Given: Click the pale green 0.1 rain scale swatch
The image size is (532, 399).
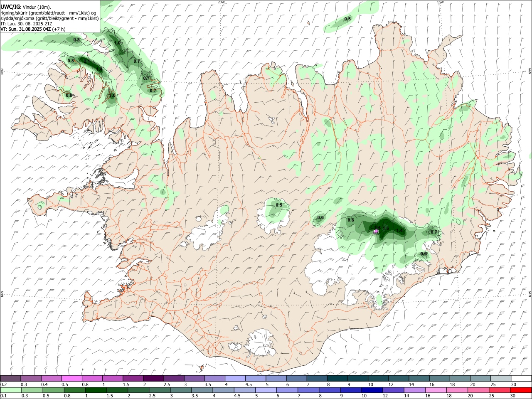Looking at the screenshot, I should (11, 390).
